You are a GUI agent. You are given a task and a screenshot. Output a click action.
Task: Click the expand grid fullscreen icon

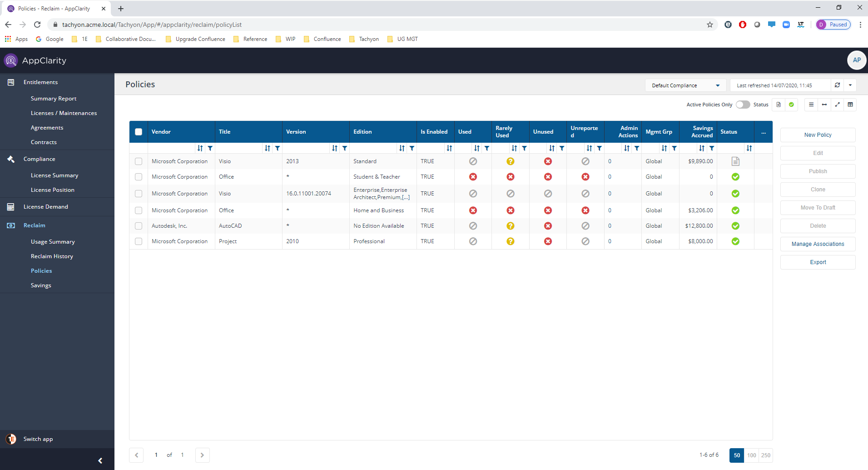(837, 105)
